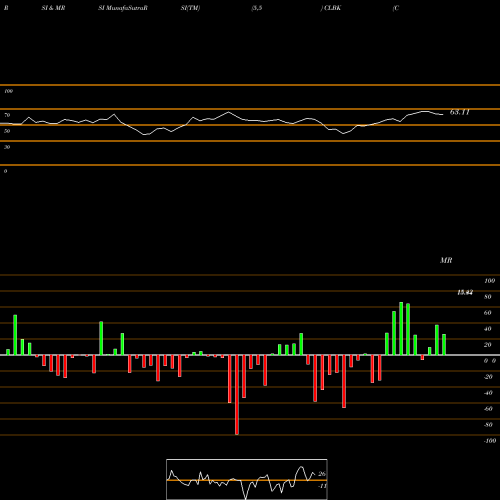Open the mini overview chart thumbnail
Viewport: 500px width, 500px height.
click(247, 479)
